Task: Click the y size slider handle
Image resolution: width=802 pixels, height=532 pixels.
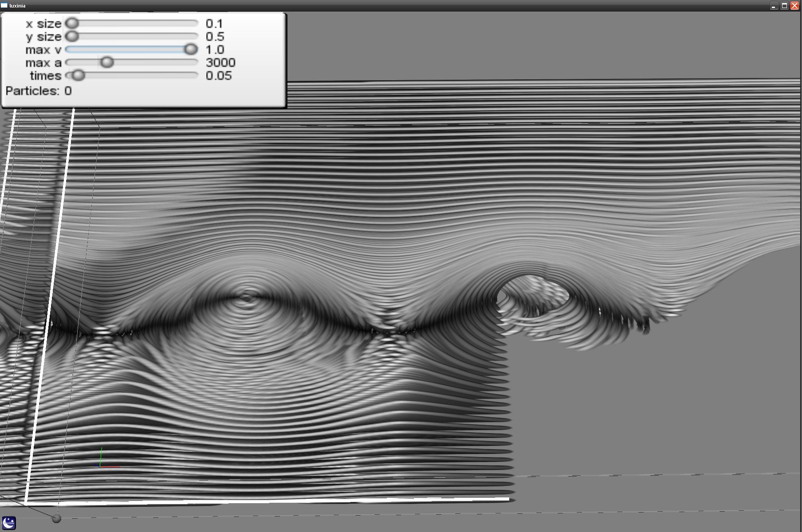Action: tap(72, 36)
